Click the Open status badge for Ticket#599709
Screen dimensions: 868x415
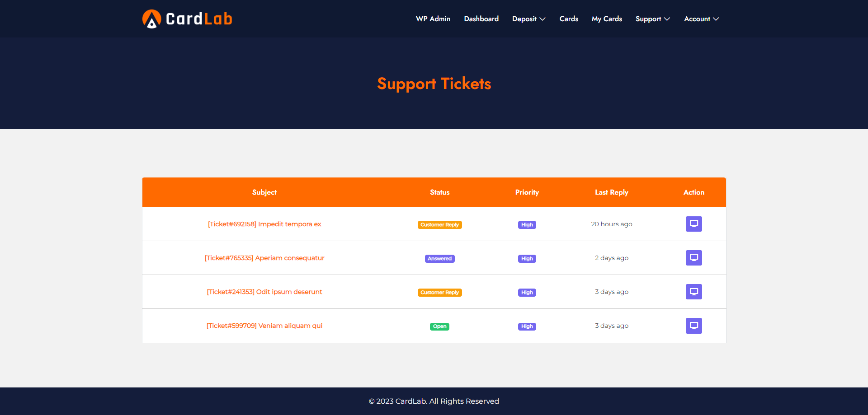click(439, 326)
